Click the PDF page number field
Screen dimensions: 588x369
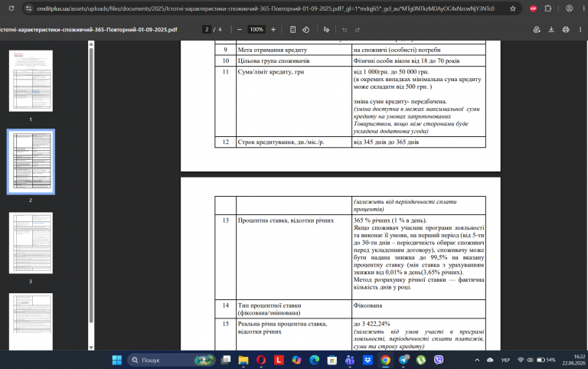point(207,29)
